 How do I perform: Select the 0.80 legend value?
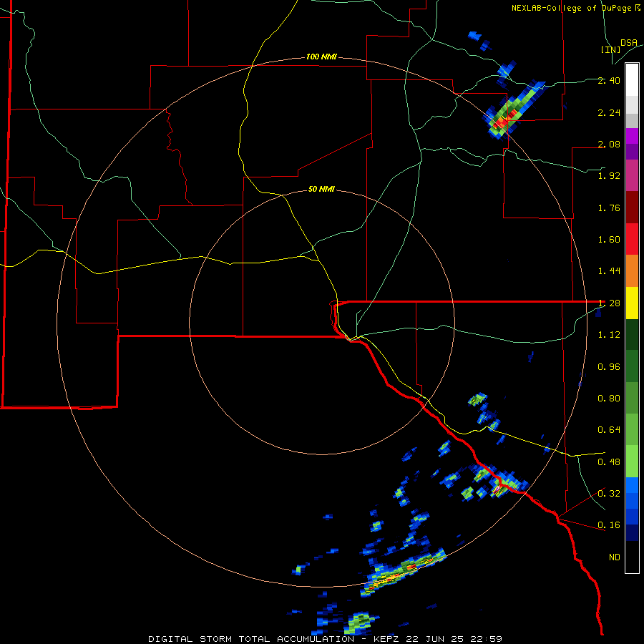(609, 399)
